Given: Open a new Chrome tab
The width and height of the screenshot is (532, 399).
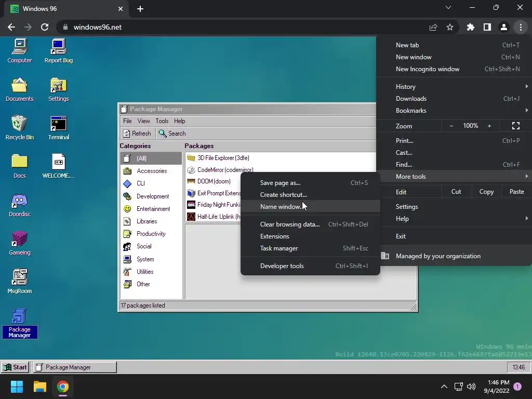Looking at the screenshot, I should point(140,9).
